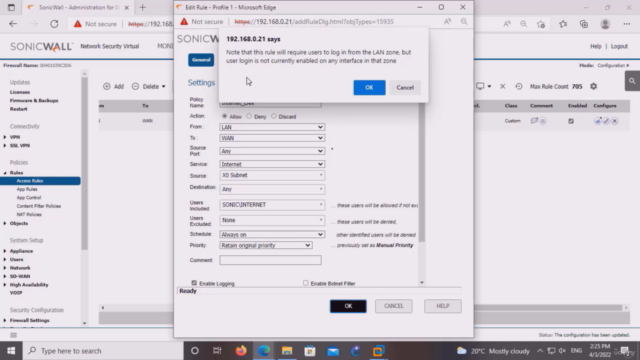The width and height of the screenshot is (640, 360).
Task: Open the Source dropdown showing X0 Subnet
Action: (272, 175)
